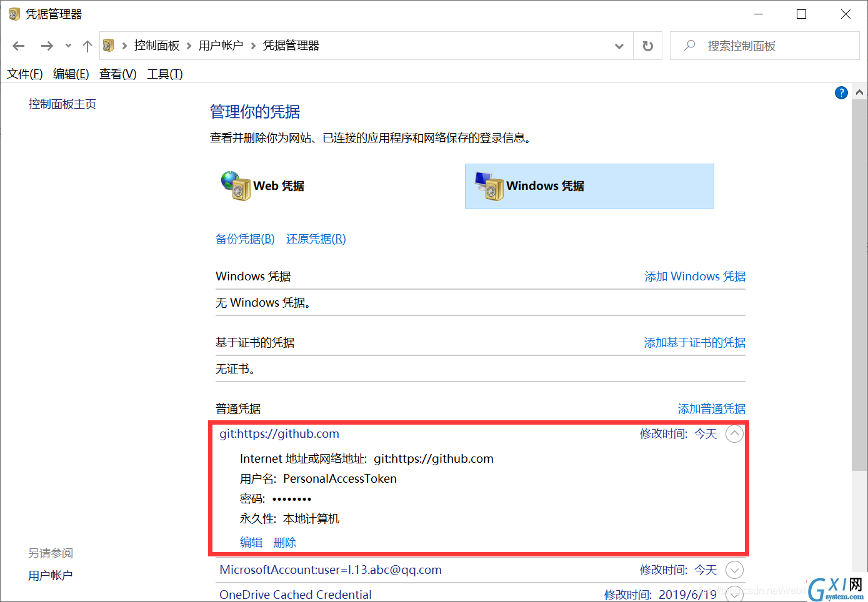Open the 编辑(E) menu
Image resolution: width=868 pixels, height=602 pixels.
pyautogui.click(x=71, y=74)
